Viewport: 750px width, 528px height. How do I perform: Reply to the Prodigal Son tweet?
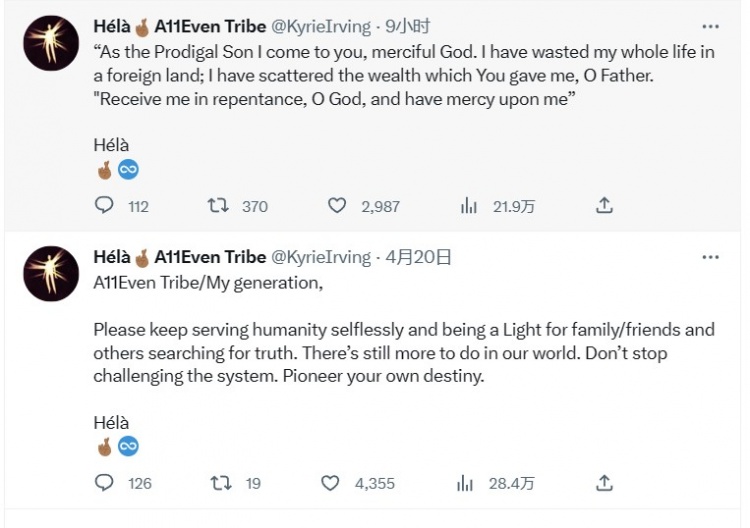(x=104, y=206)
